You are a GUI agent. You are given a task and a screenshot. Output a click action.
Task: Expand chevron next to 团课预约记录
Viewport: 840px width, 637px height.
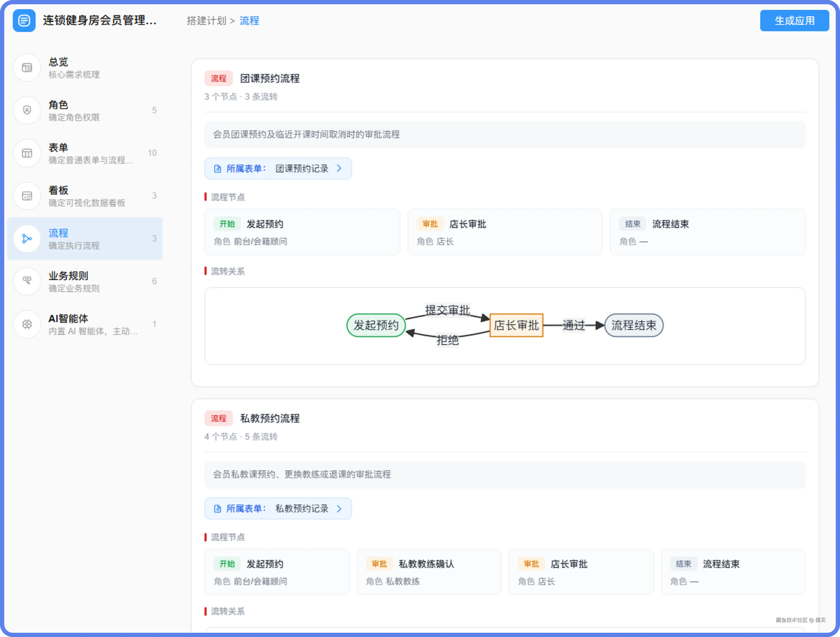click(339, 168)
